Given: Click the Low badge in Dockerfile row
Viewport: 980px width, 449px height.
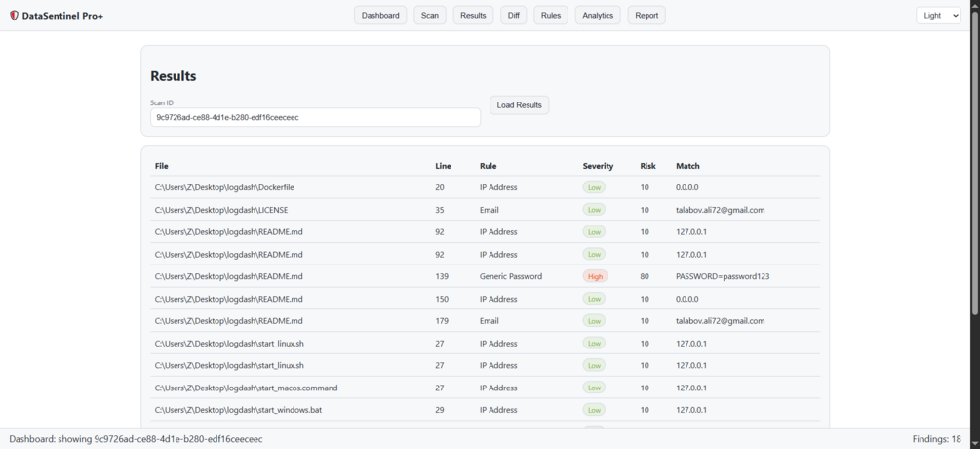Looking at the screenshot, I should click(594, 187).
